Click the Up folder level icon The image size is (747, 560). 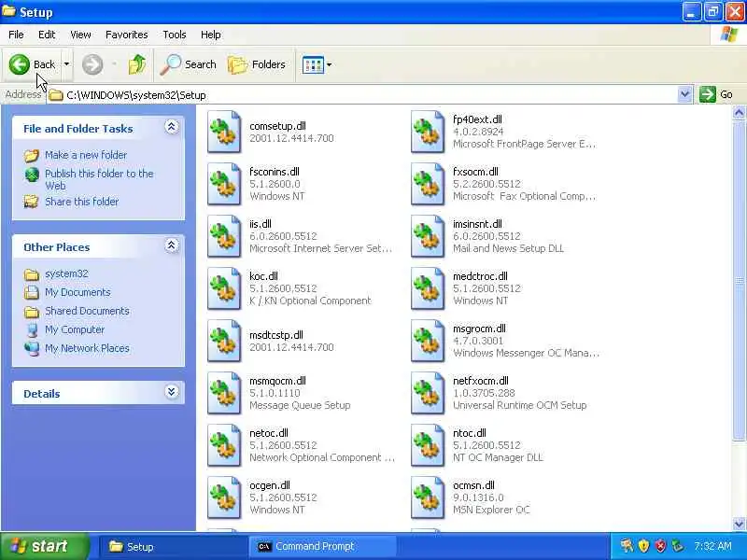click(x=136, y=64)
